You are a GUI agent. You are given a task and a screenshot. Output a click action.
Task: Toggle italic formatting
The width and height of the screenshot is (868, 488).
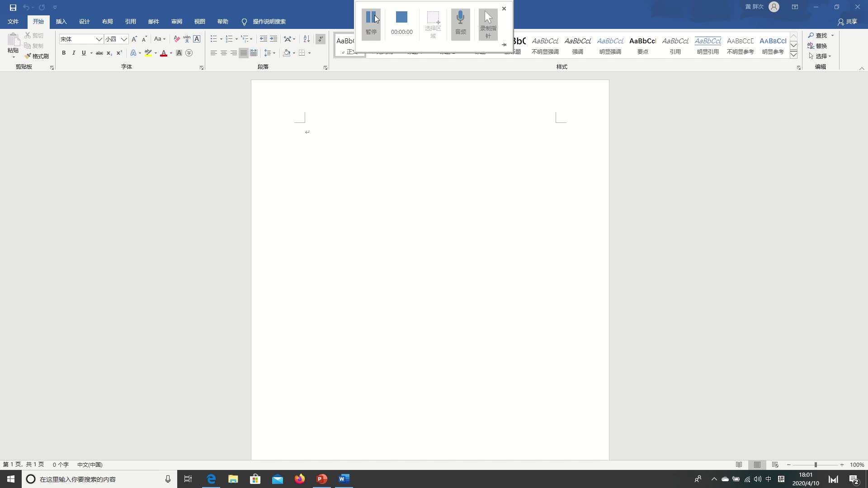(x=74, y=53)
